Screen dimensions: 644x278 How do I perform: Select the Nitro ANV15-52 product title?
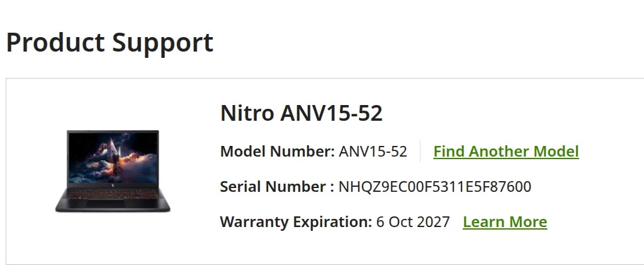(301, 113)
